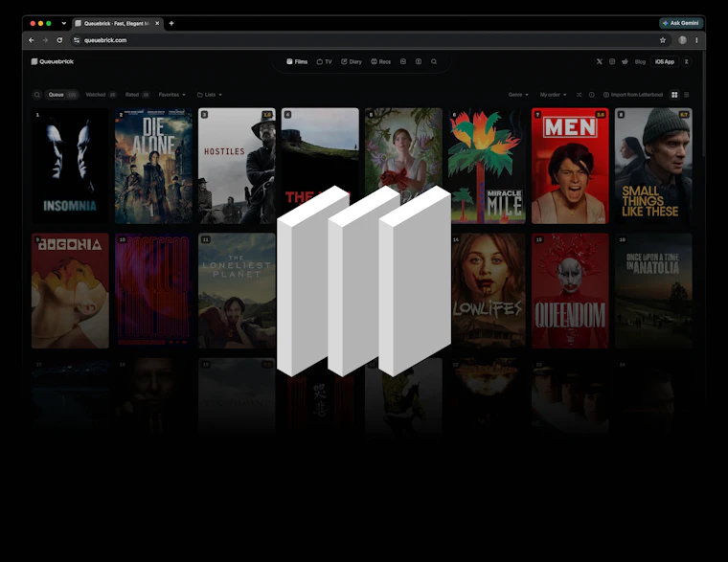Open the Z user avatar menu

[686, 61]
